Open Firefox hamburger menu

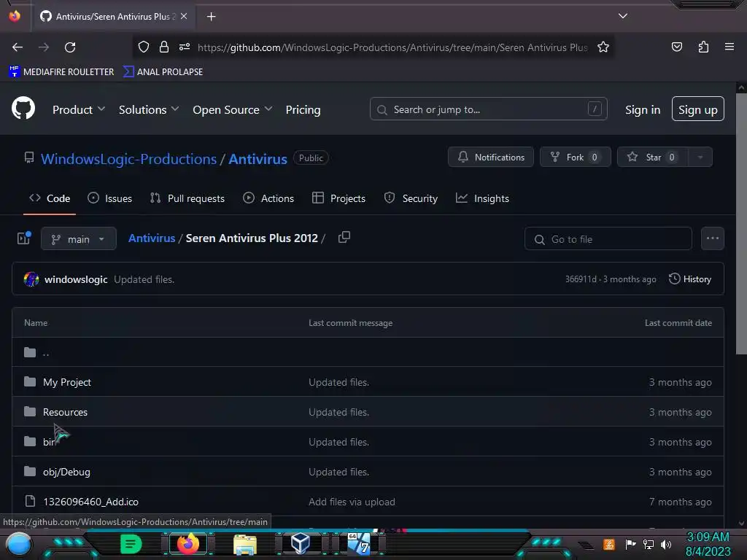coord(729,47)
